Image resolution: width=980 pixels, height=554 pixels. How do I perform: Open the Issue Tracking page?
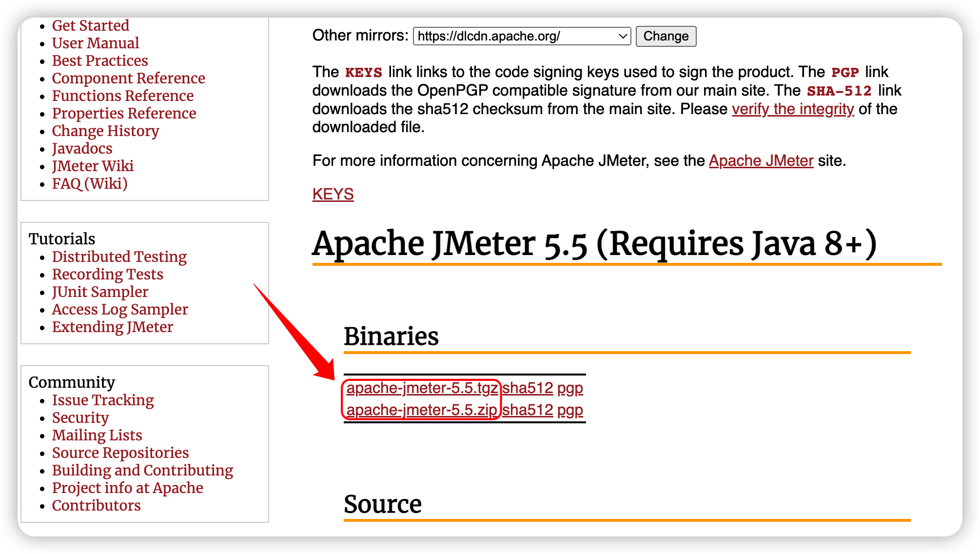coord(103,400)
